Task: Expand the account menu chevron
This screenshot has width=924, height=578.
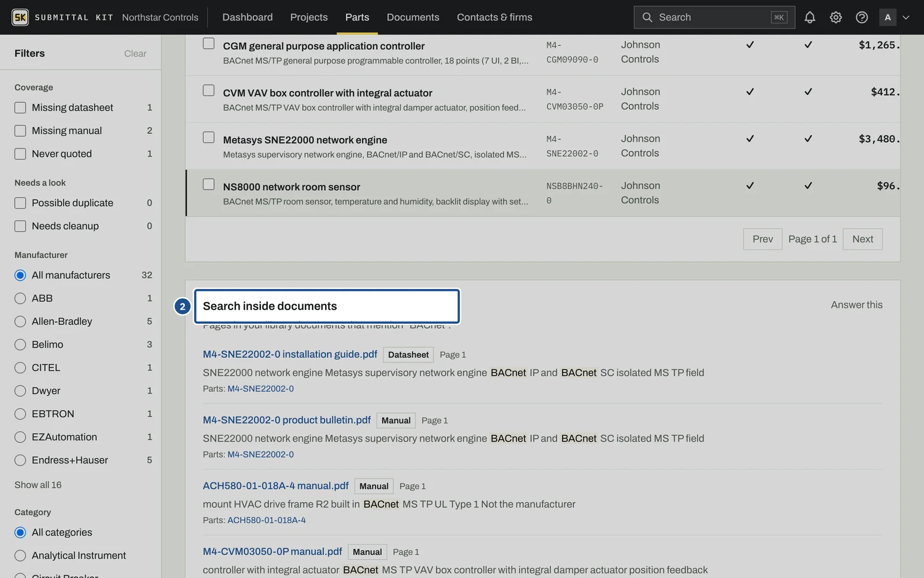Action: click(x=906, y=17)
